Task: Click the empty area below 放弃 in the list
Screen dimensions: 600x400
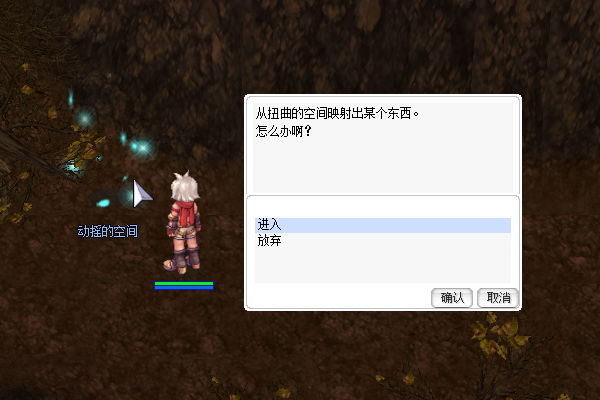Action: (383, 266)
